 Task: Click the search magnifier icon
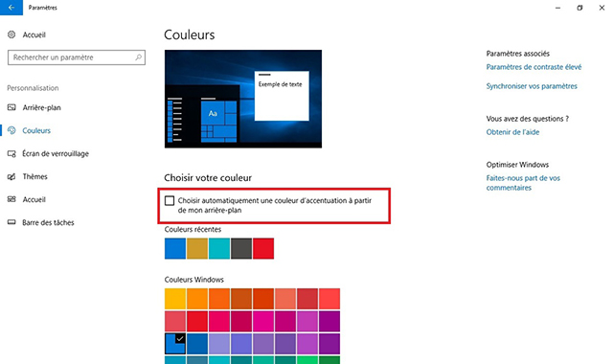[138, 57]
